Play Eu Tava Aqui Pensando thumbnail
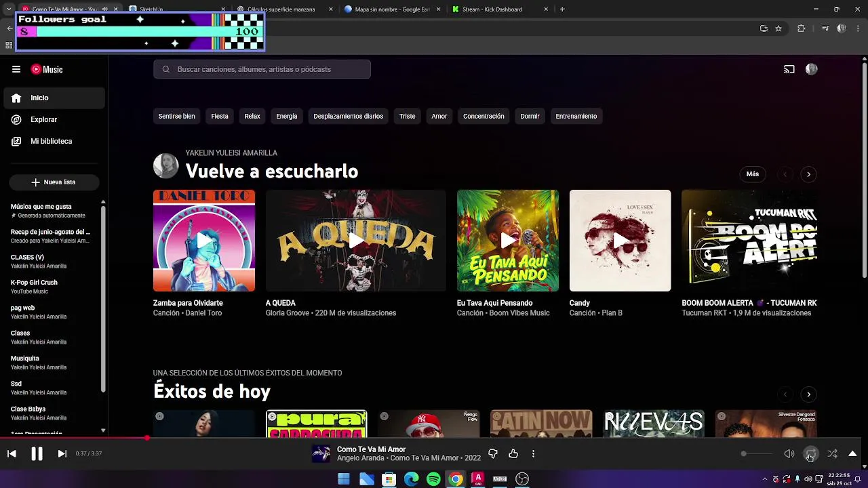868x488 pixels. 508,241
